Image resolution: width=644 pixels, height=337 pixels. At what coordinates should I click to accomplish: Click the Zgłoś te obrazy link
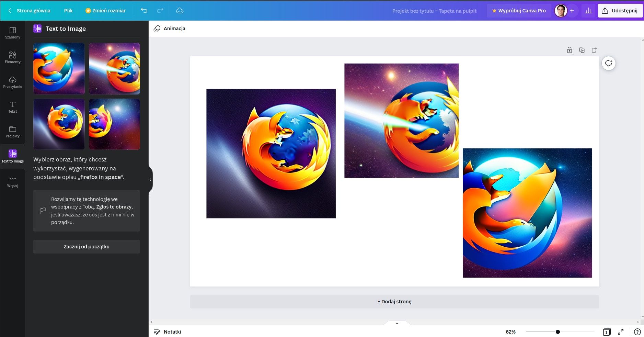(x=114, y=207)
